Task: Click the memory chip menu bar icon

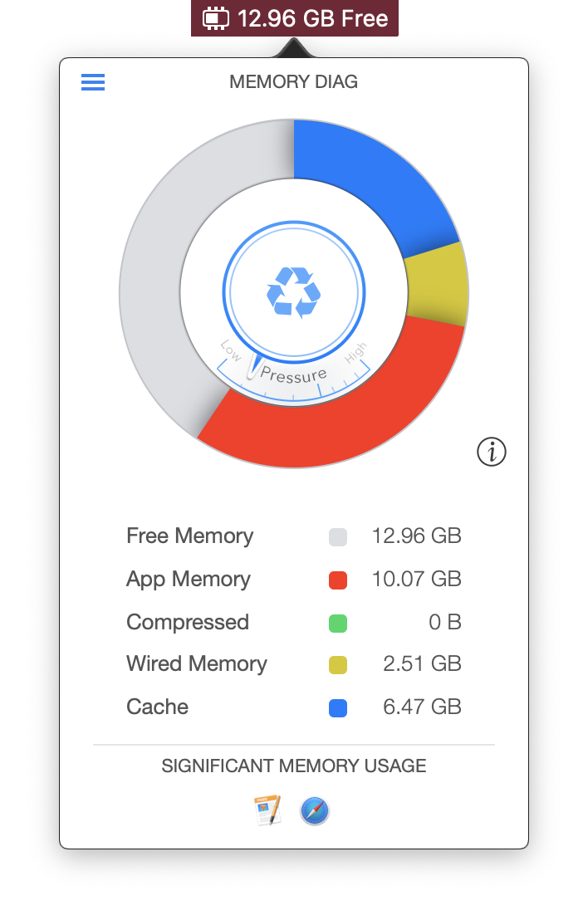Action: (x=215, y=18)
